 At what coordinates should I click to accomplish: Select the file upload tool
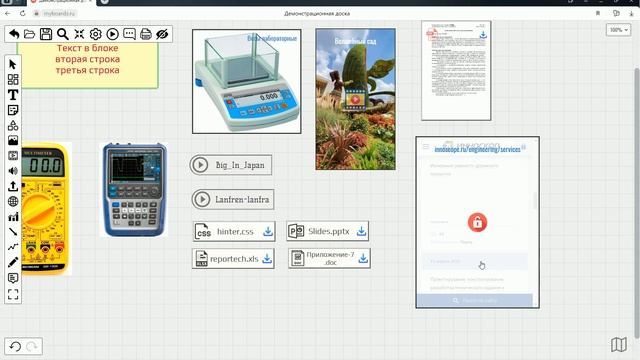pyautogui.click(x=13, y=186)
